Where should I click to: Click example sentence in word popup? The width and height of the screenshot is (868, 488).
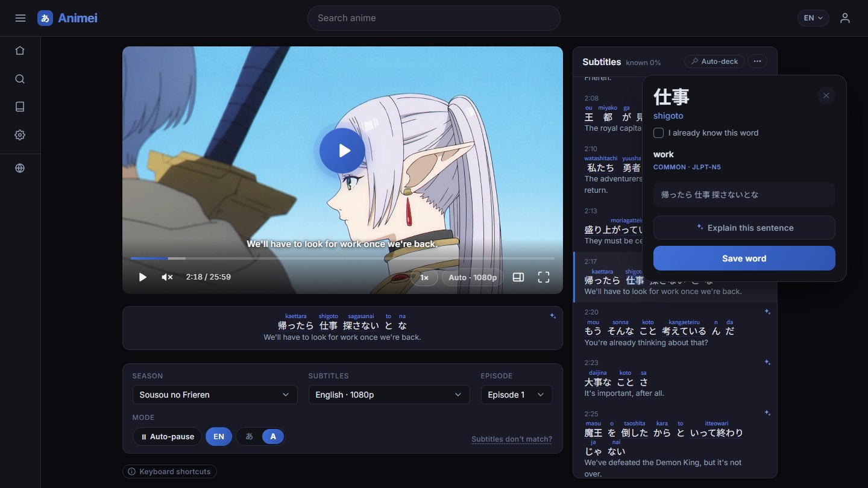[x=744, y=195]
